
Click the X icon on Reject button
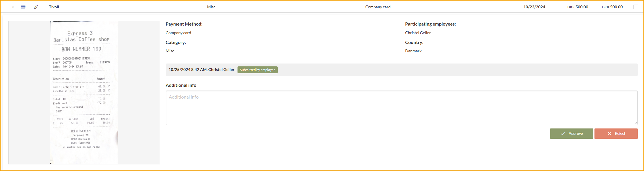(x=609, y=133)
